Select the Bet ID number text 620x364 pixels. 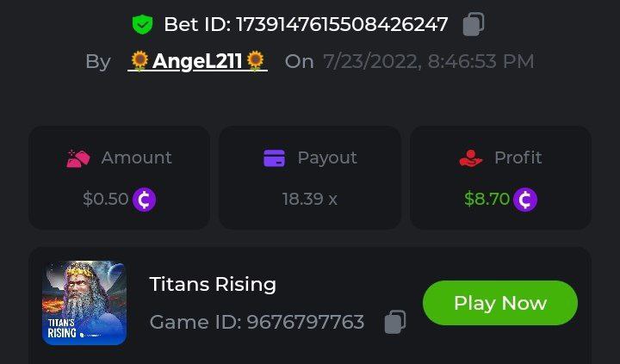342,24
